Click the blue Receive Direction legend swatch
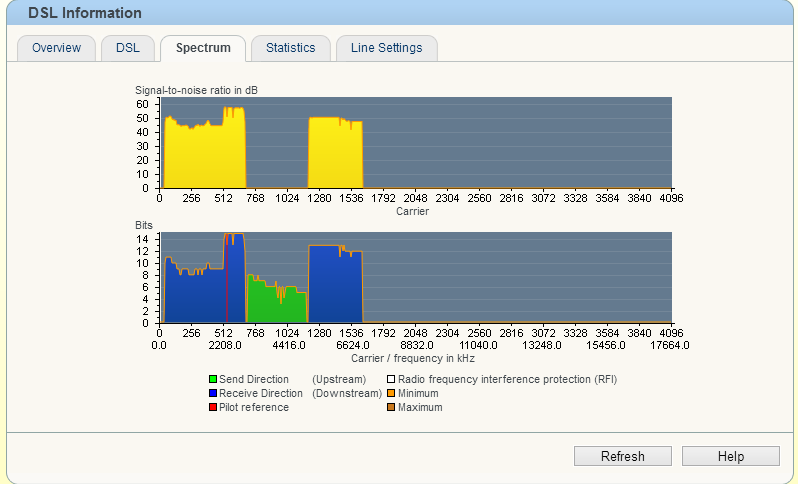Viewport: 798px width, 484px height. tap(213, 393)
